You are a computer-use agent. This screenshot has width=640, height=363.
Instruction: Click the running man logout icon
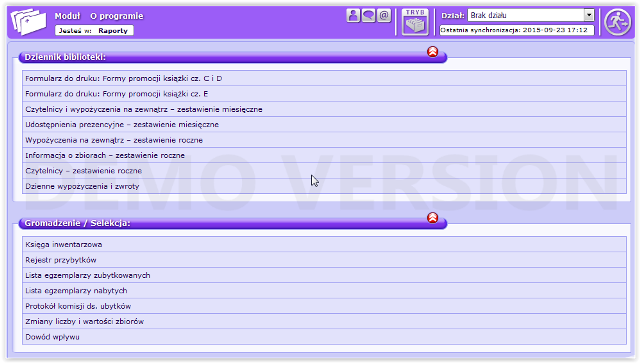618,22
